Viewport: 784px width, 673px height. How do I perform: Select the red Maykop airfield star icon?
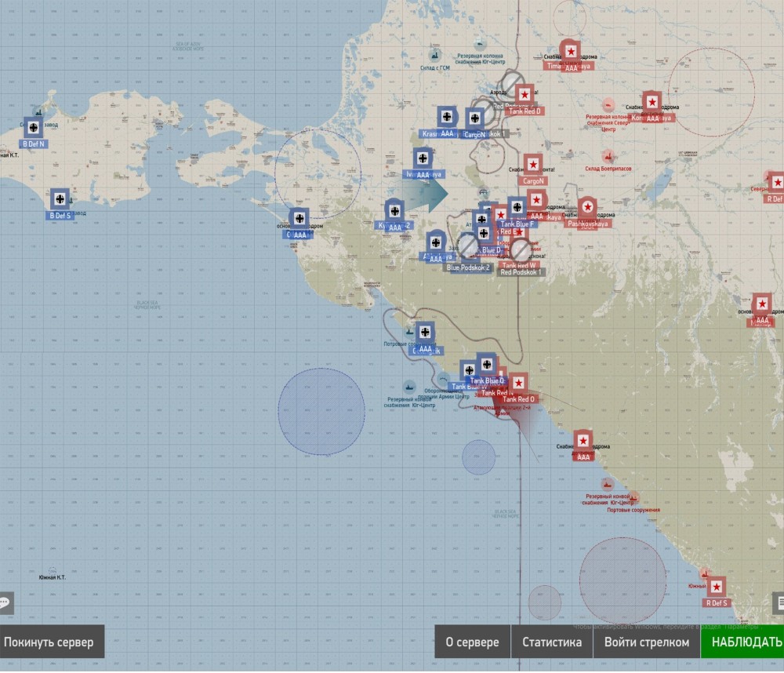pos(762,304)
